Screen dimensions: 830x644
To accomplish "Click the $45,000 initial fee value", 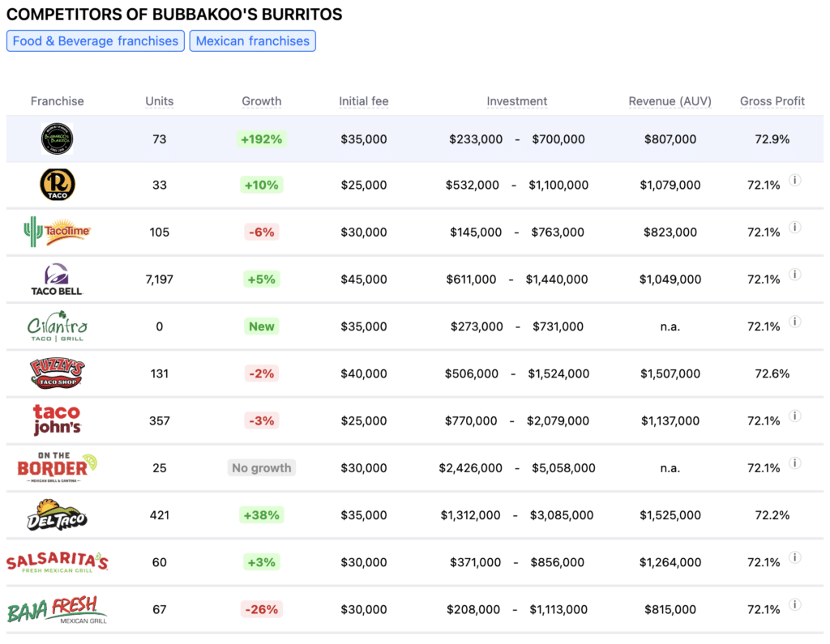I will [x=364, y=279].
